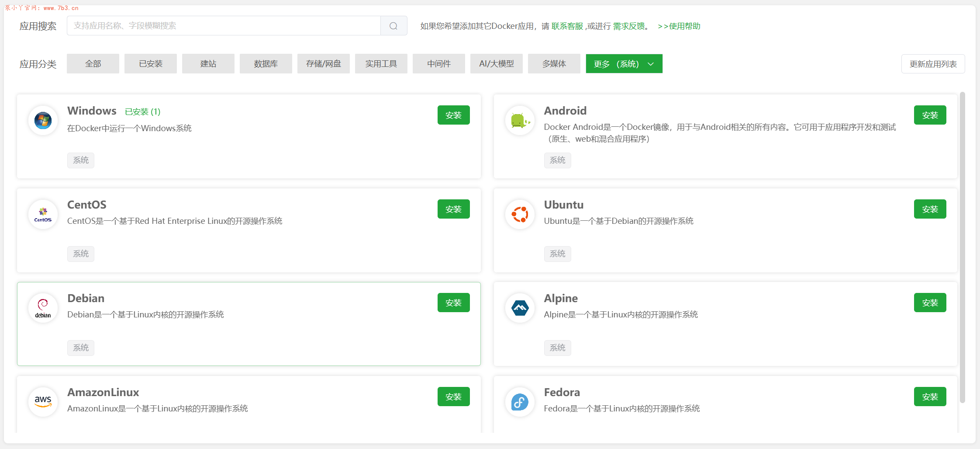Focus the 应用搜索 input field

[x=224, y=26]
